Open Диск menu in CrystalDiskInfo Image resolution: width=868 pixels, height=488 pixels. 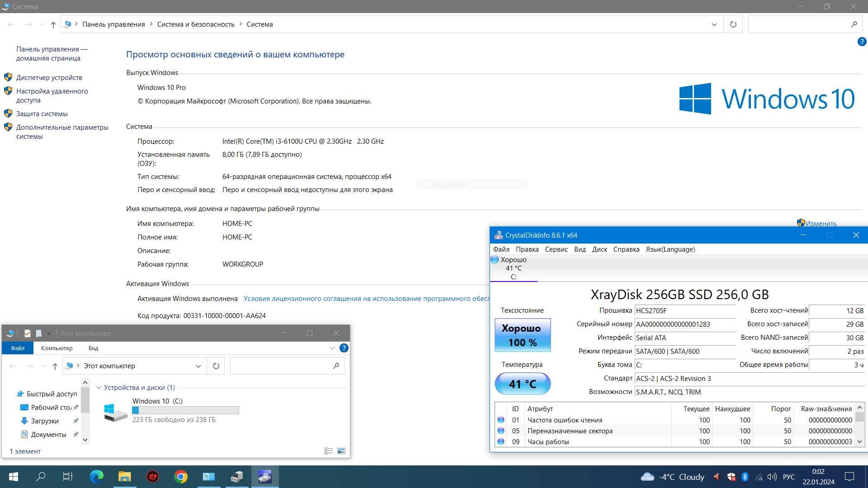(599, 249)
